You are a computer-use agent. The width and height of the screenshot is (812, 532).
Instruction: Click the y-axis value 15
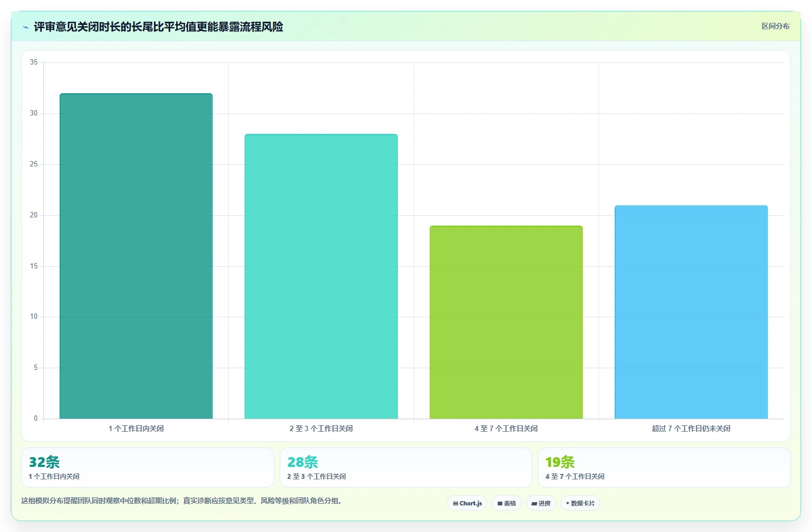(x=34, y=266)
